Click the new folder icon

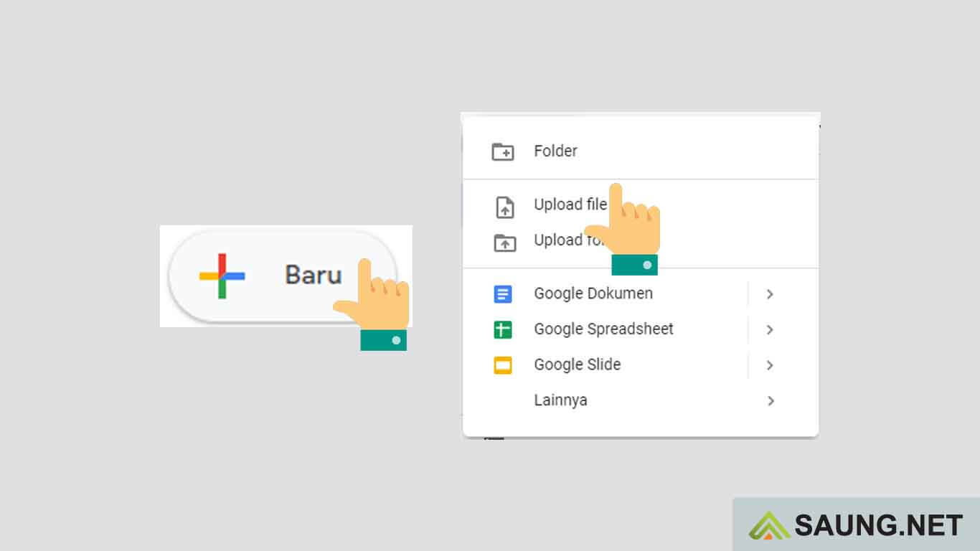503,151
